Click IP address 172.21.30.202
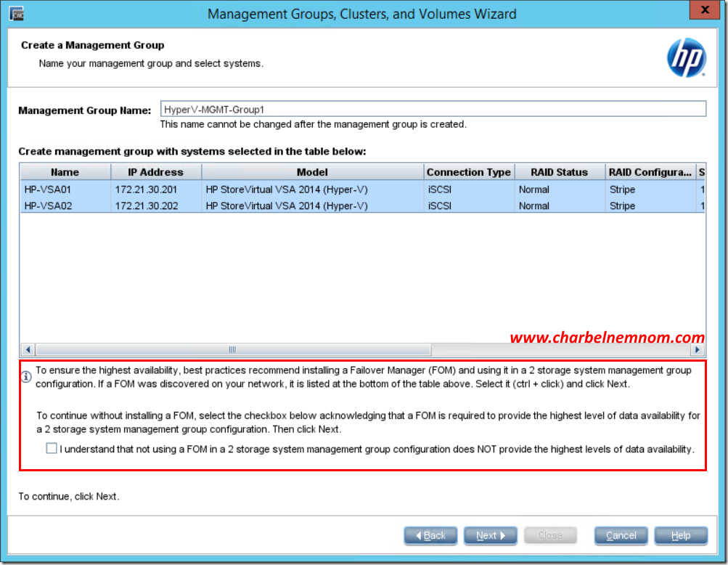 [147, 206]
